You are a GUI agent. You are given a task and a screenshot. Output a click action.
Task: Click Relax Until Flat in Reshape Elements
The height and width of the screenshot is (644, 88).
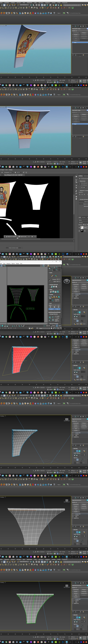(54, 287)
